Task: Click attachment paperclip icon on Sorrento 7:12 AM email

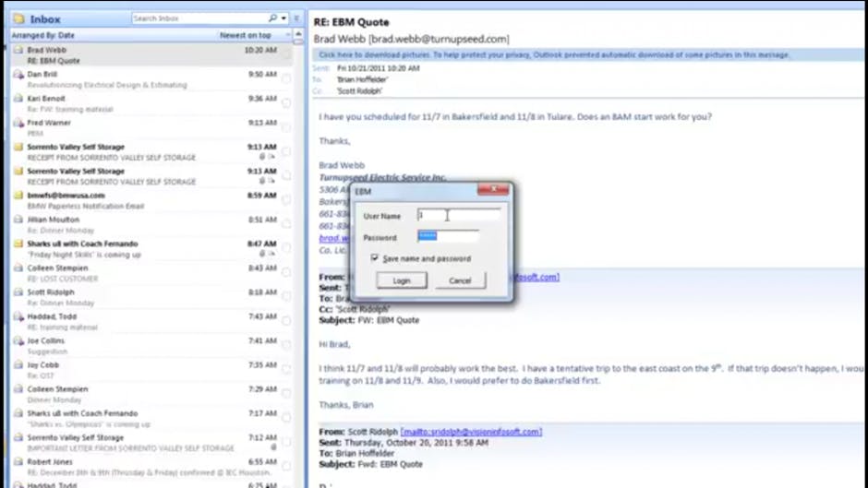Action: [273, 447]
